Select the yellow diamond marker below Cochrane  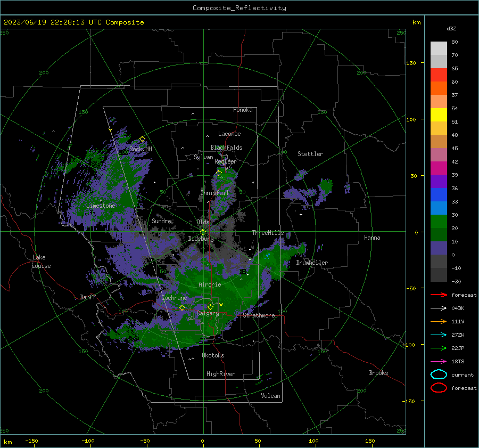coord(182,308)
